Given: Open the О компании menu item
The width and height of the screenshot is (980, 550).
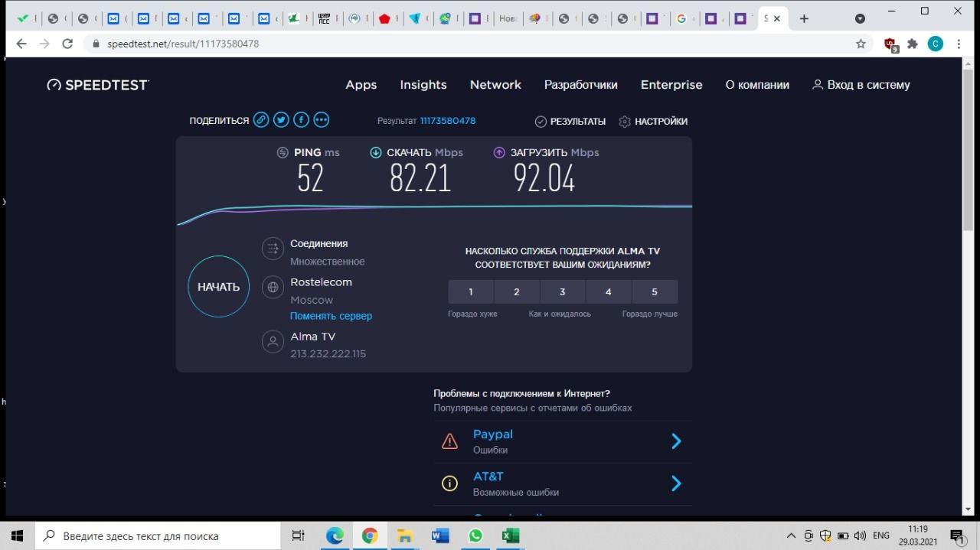Looking at the screenshot, I should (x=757, y=85).
